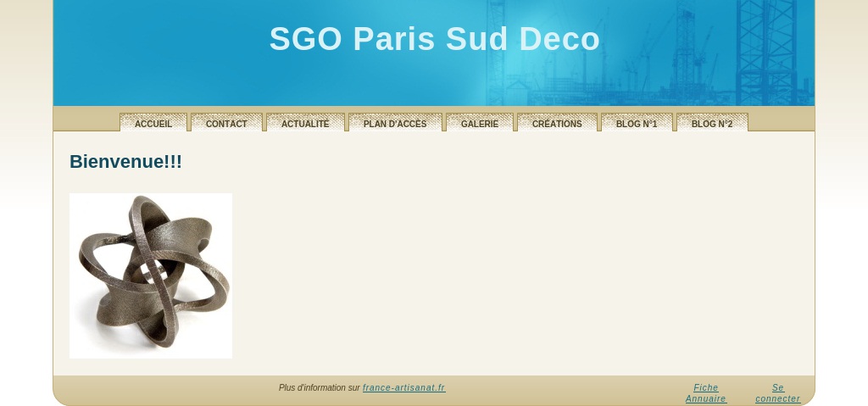Go to the Contact tab
Viewport: 868px width, 406px height.
pyautogui.click(x=226, y=123)
